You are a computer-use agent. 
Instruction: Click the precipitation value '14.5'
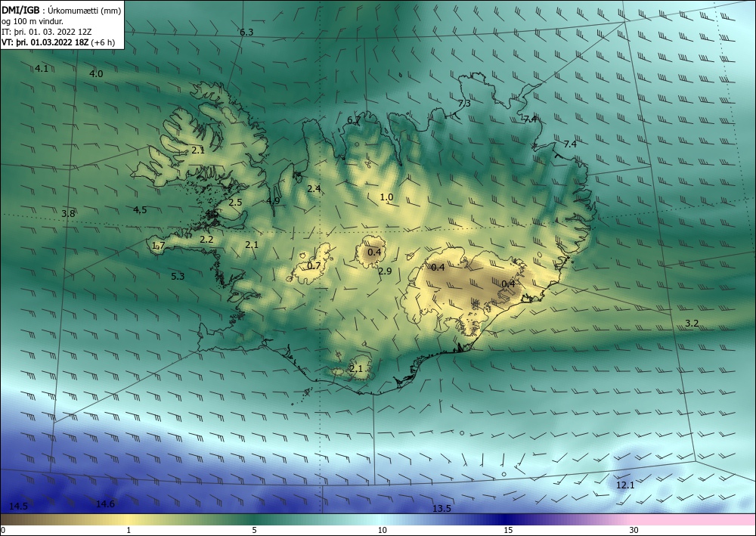tap(18, 506)
